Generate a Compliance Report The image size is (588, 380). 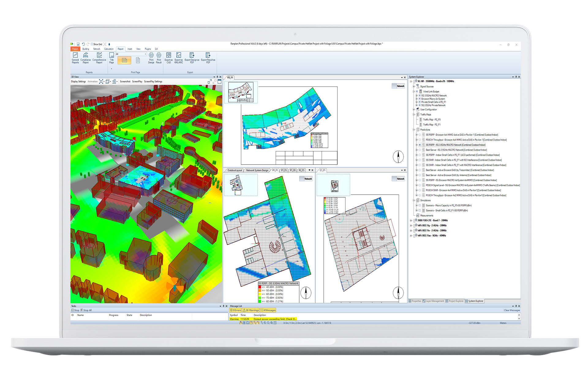click(85, 58)
